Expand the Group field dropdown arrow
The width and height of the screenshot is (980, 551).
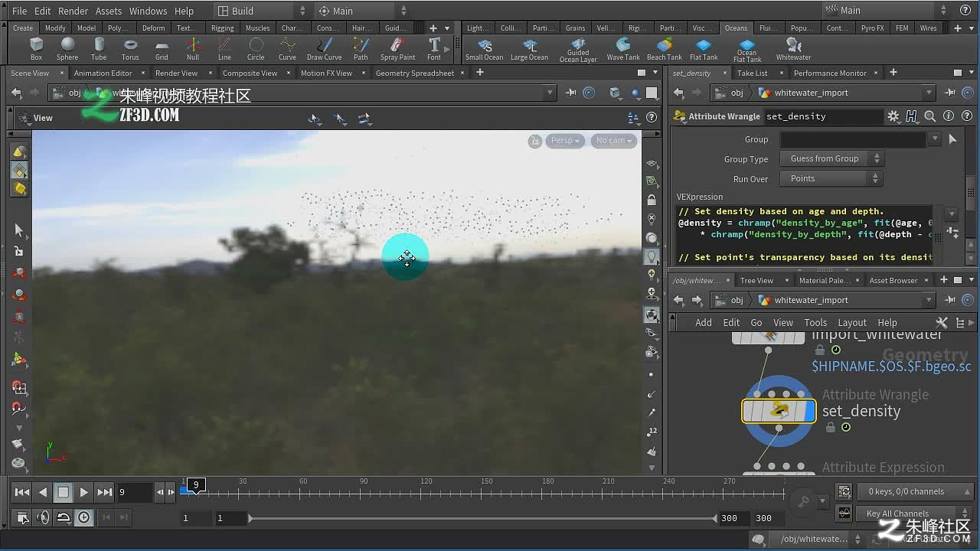coord(935,139)
